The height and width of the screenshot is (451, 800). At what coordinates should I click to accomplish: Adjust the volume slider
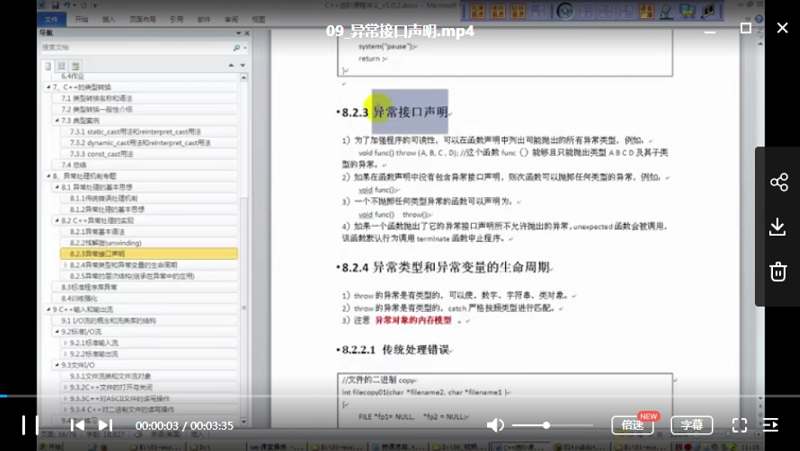546,425
